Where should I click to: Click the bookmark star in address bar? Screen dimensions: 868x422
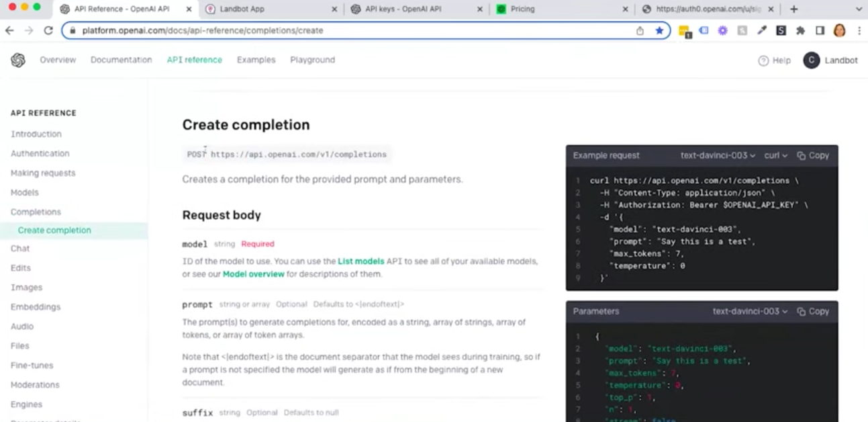(659, 30)
